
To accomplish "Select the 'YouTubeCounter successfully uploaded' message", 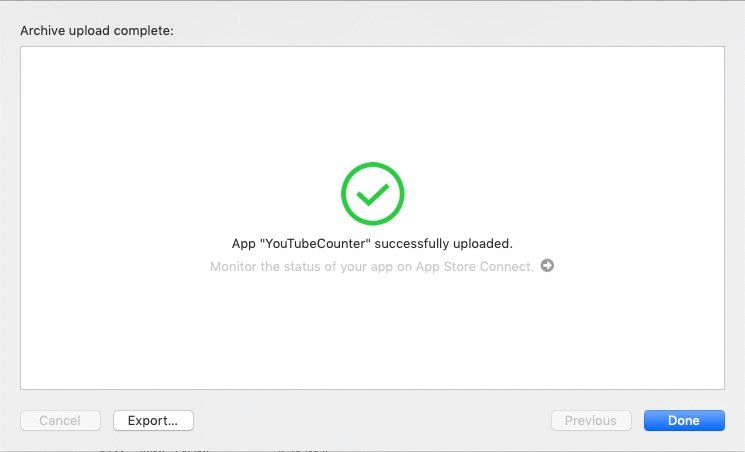I will click(x=372, y=243).
